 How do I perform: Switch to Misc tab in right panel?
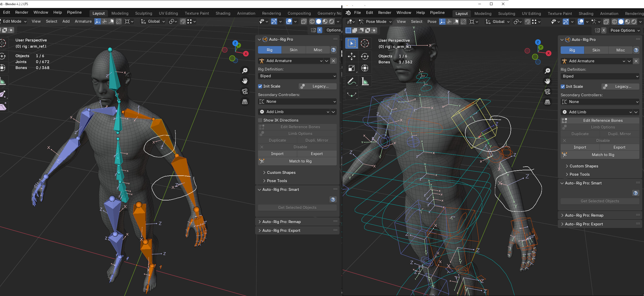[x=620, y=50]
